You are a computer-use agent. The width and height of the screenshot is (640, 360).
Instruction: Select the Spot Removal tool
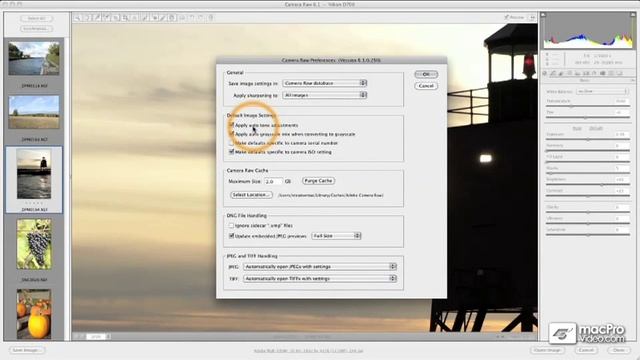(x=144, y=18)
